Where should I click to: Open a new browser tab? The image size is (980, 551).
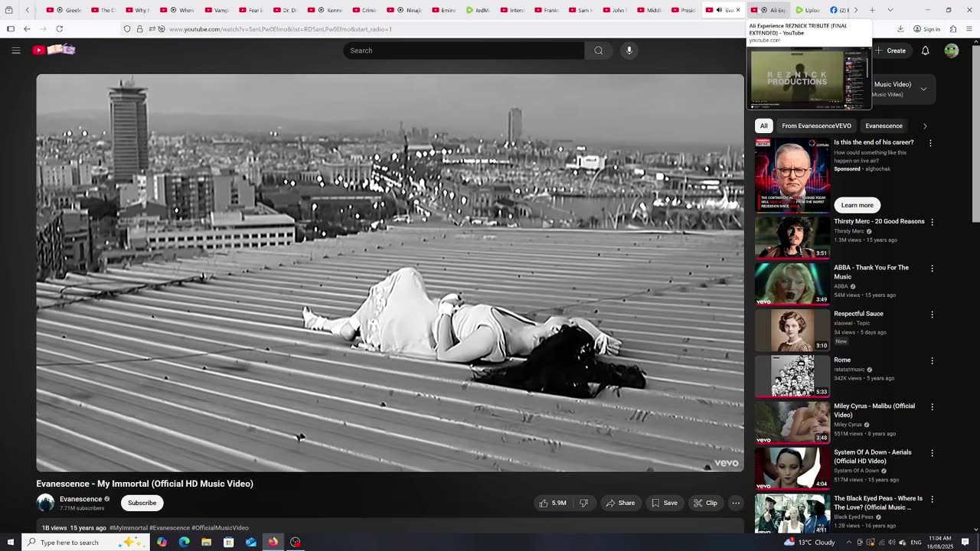point(871,10)
